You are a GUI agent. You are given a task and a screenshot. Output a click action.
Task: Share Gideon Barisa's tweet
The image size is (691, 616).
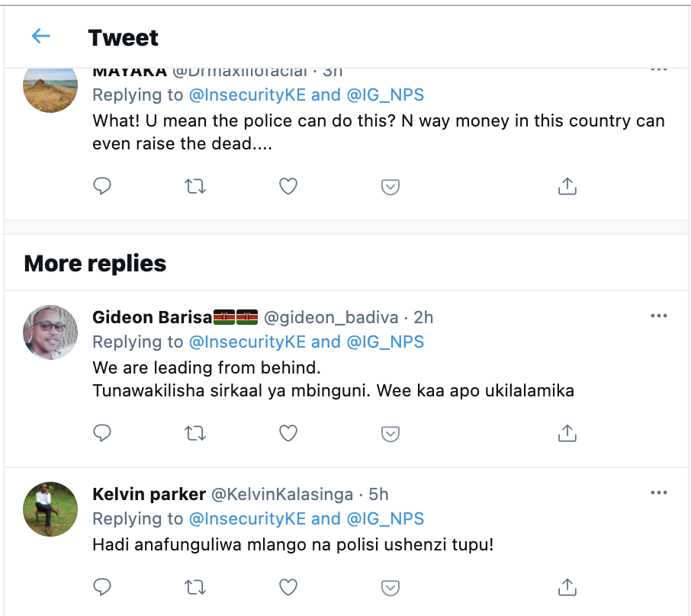pyautogui.click(x=567, y=433)
